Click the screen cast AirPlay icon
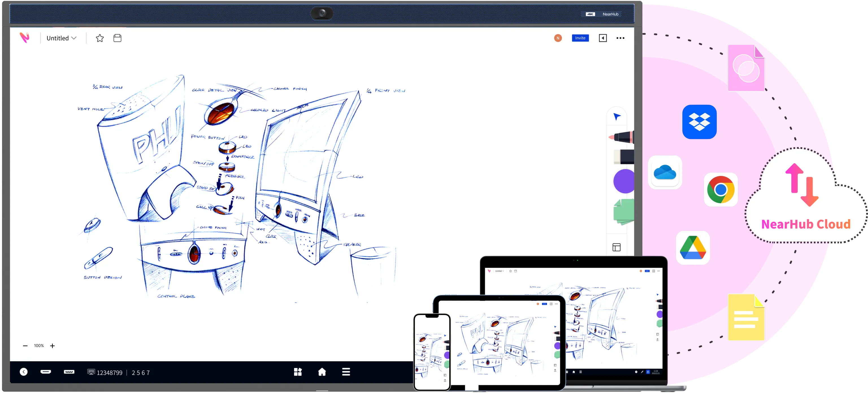The height and width of the screenshot is (394, 868). [91, 372]
